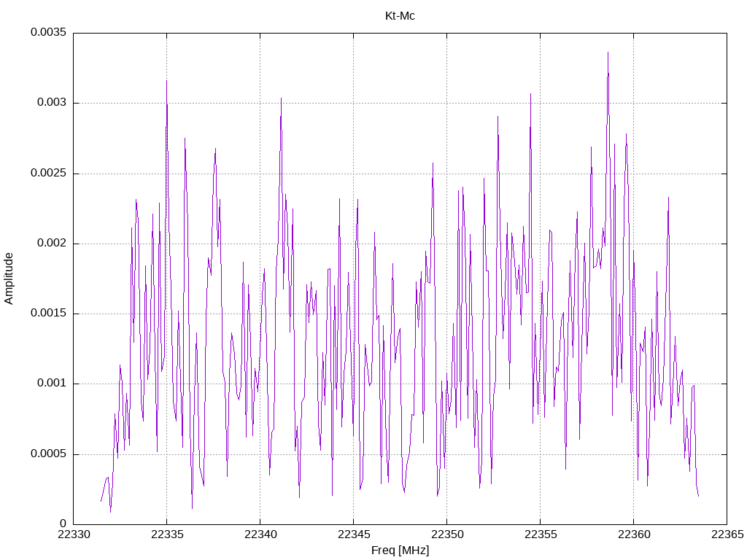Click the 0.003 y-axis tick label
This screenshot has height=560, width=747.
tap(52, 103)
